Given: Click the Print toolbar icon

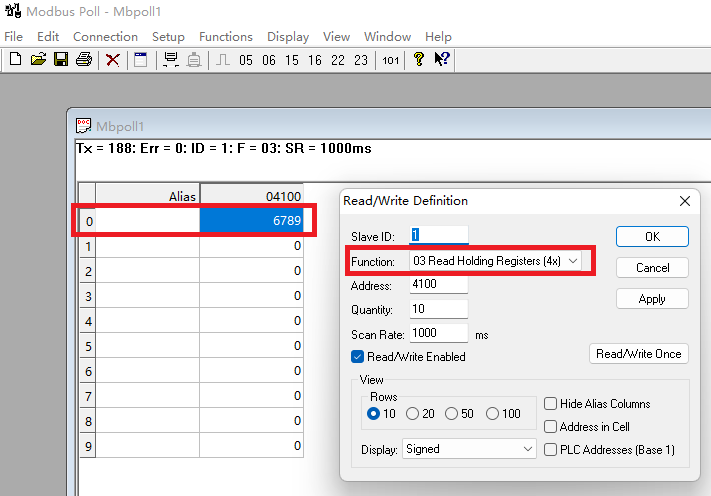Looking at the screenshot, I should 84,59.
